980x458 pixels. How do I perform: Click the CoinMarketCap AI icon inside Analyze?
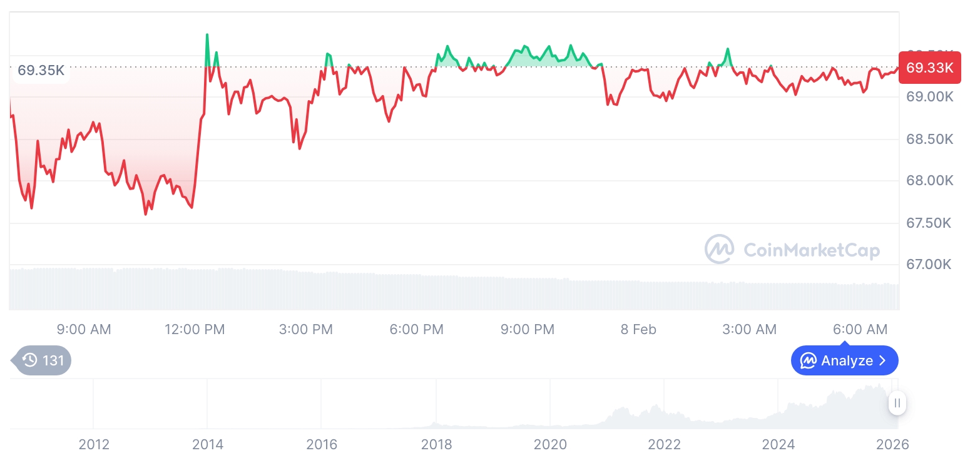(x=809, y=361)
